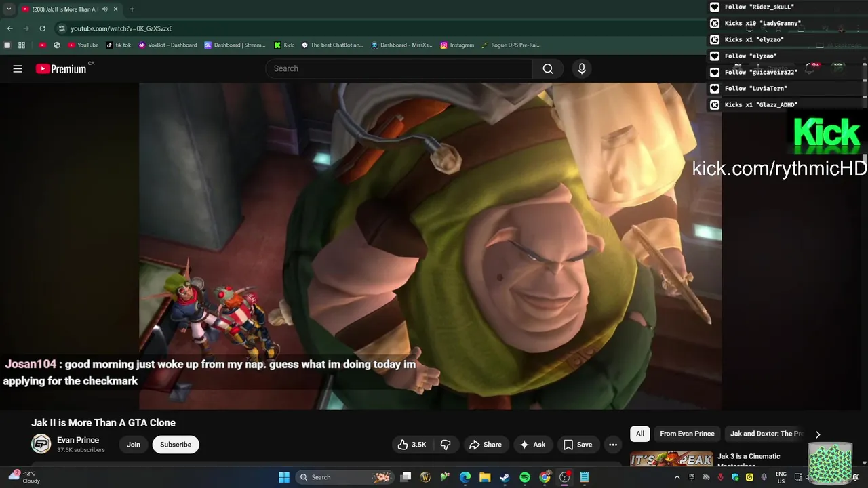Like the video with the thumbs-up button
Screen dimensions: 868x488
pyautogui.click(x=412, y=445)
